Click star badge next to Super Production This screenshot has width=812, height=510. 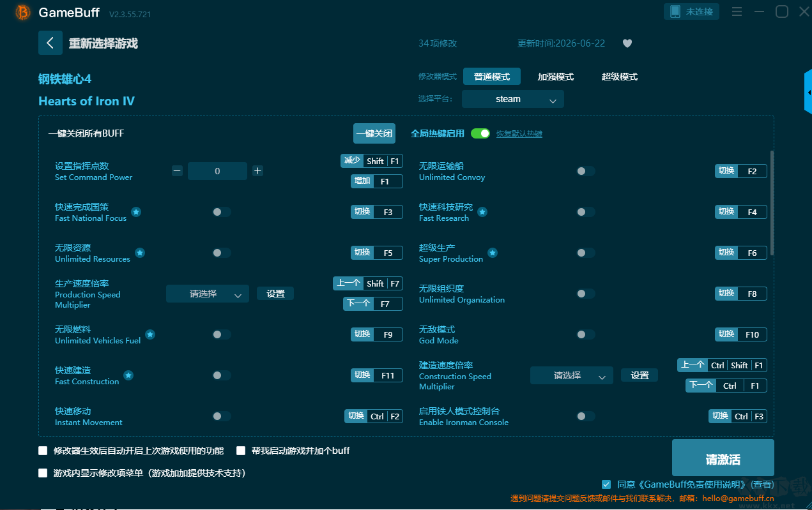pos(493,253)
